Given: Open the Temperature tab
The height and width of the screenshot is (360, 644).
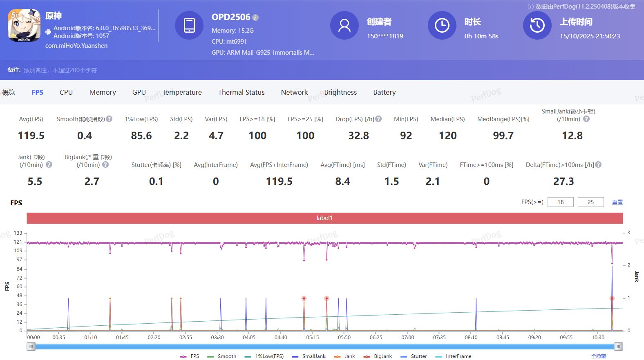Looking at the screenshot, I should click(182, 92).
